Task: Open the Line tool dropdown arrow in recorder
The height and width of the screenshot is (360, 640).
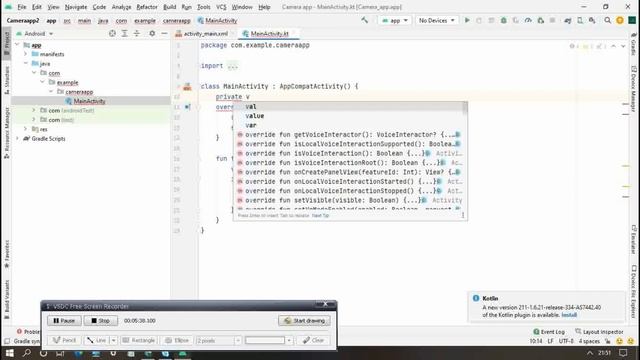Action: click(x=113, y=340)
